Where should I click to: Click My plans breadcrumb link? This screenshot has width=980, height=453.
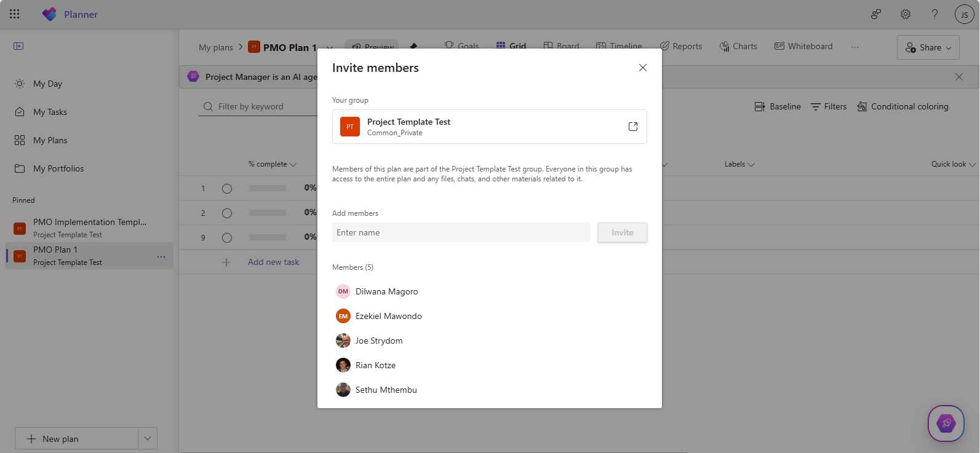tap(216, 47)
